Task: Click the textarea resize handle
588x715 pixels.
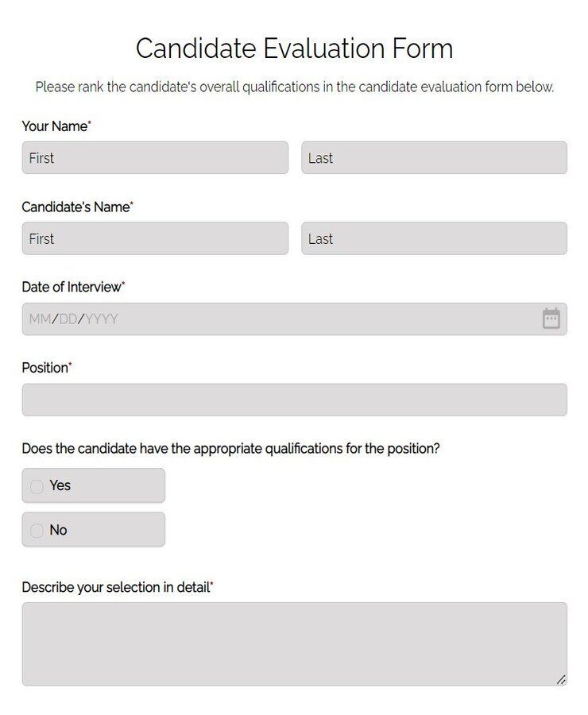Action: pos(563,679)
